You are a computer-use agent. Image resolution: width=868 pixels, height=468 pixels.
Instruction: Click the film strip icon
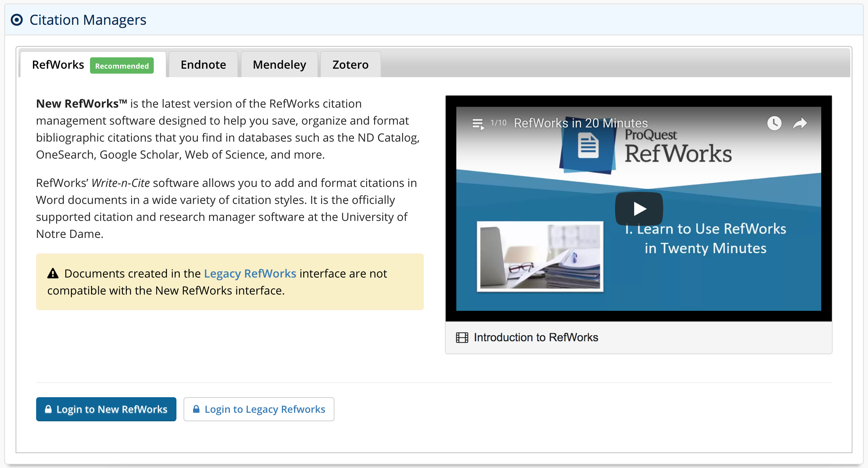tap(462, 337)
